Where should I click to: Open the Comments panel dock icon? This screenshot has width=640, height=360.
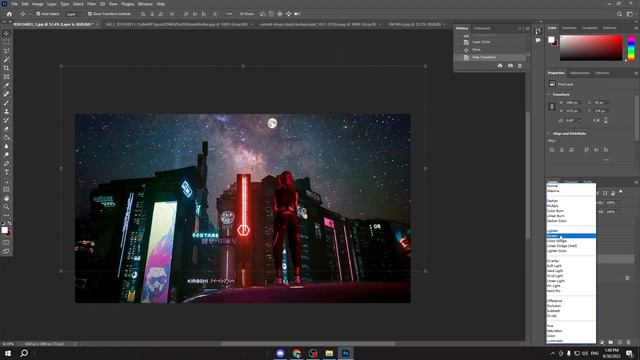click(x=538, y=40)
